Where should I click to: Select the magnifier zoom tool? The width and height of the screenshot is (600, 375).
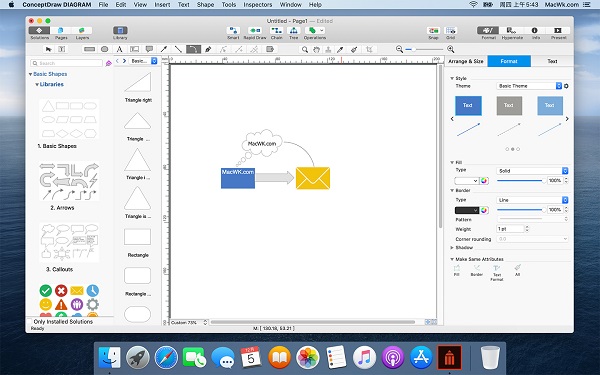pyautogui.click(x=305, y=49)
